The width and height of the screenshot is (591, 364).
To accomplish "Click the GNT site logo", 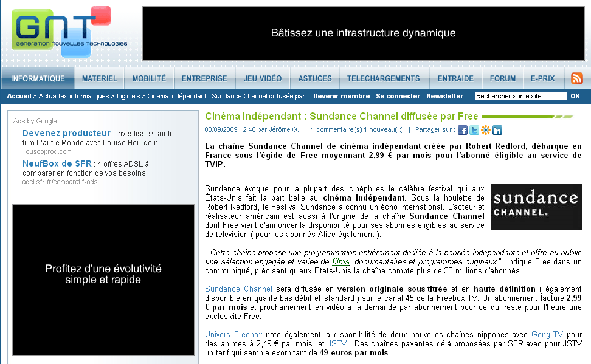I will [69, 32].
